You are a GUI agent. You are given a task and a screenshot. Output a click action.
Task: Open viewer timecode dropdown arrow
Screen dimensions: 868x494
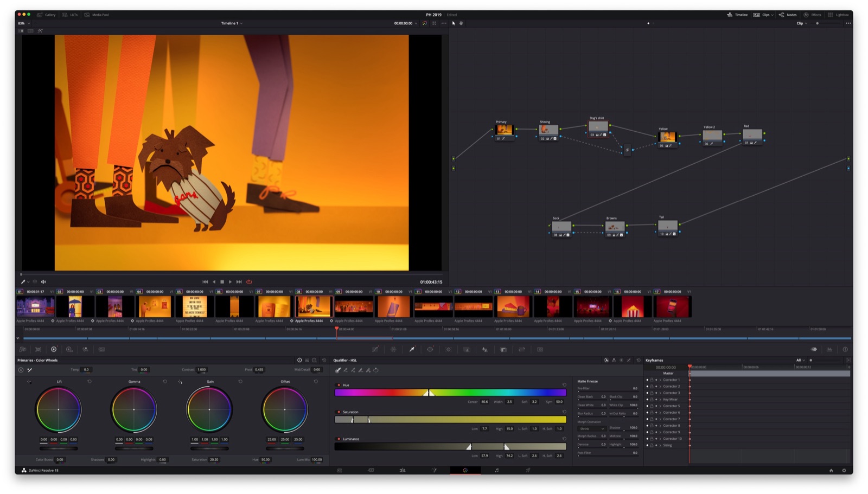pos(416,23)
